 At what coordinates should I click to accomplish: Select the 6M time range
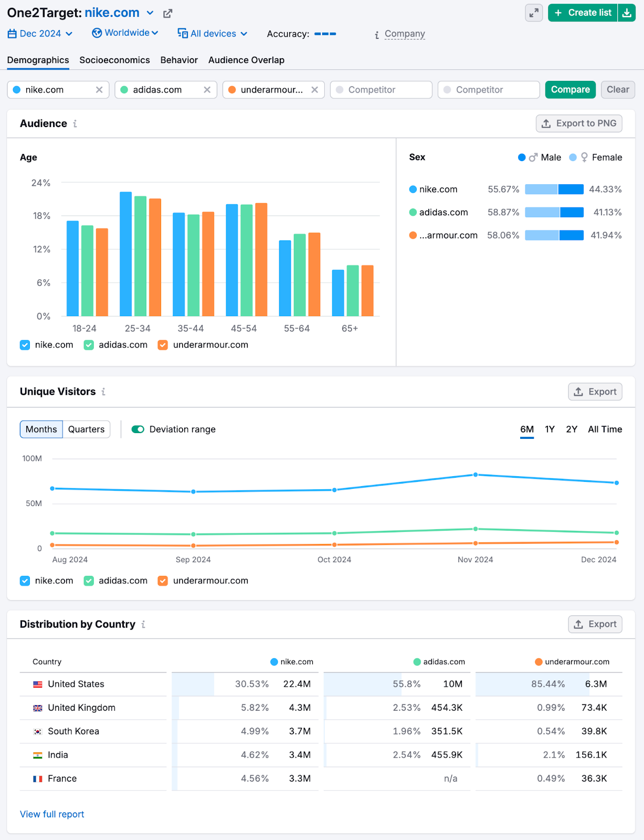[527, 429]
